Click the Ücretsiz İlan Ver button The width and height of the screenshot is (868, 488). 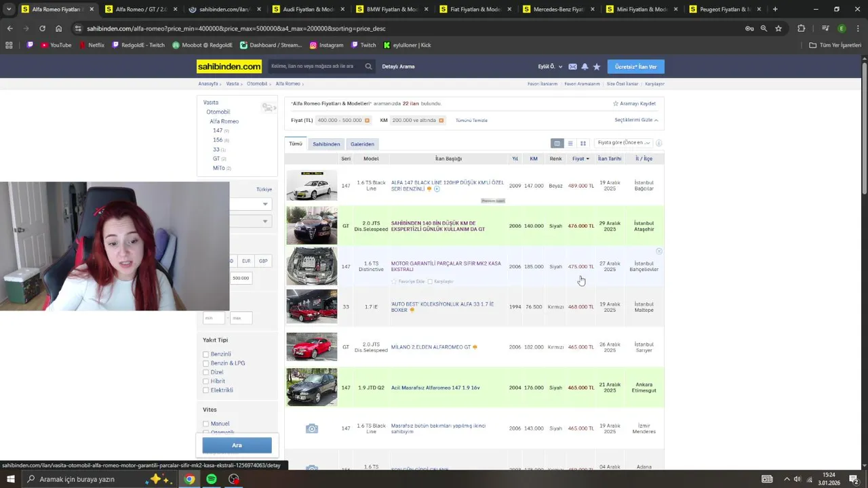(635, 66)
